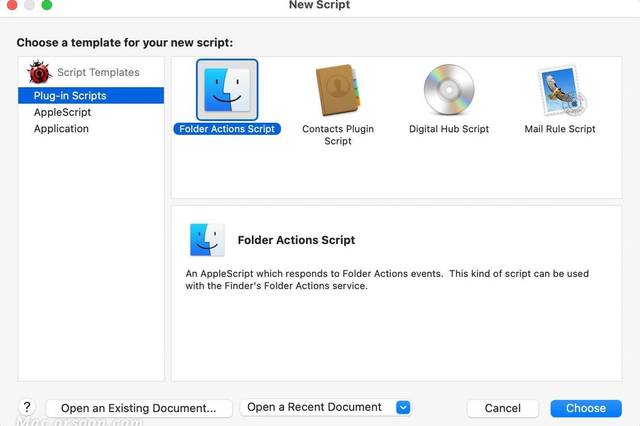The width and height of the screenshot is (640, 426).
Task: Click the Folder Actions Script label
Action: (x=227, y=129)
